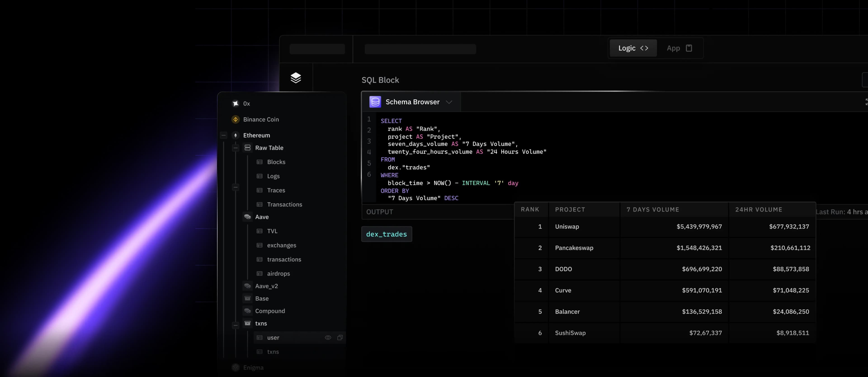Click the Compound project icon
This screenshot has width=868, height=377.
point(248,311)
